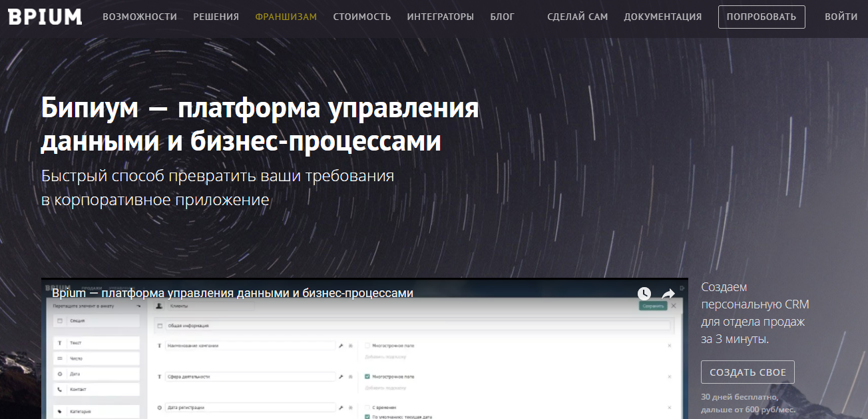868x419 pixels.
Task: Select the Секция element icon
Action: click(x=59, y=321)
